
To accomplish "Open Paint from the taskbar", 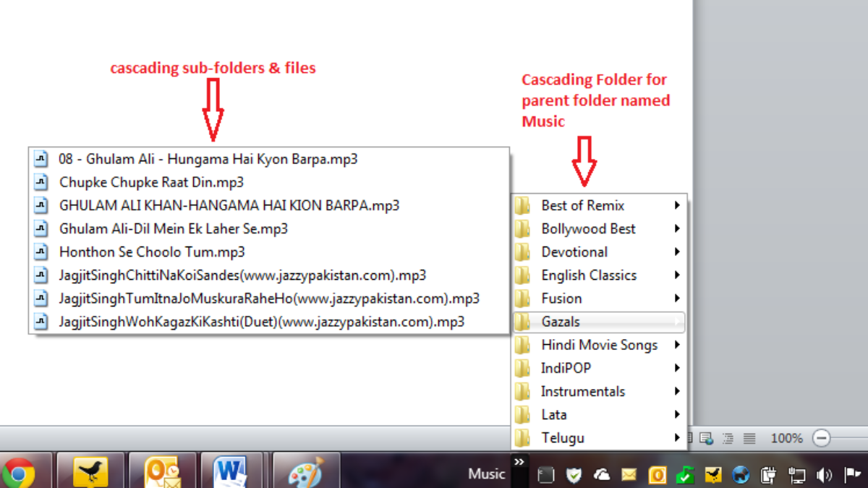I will (305, 470).
